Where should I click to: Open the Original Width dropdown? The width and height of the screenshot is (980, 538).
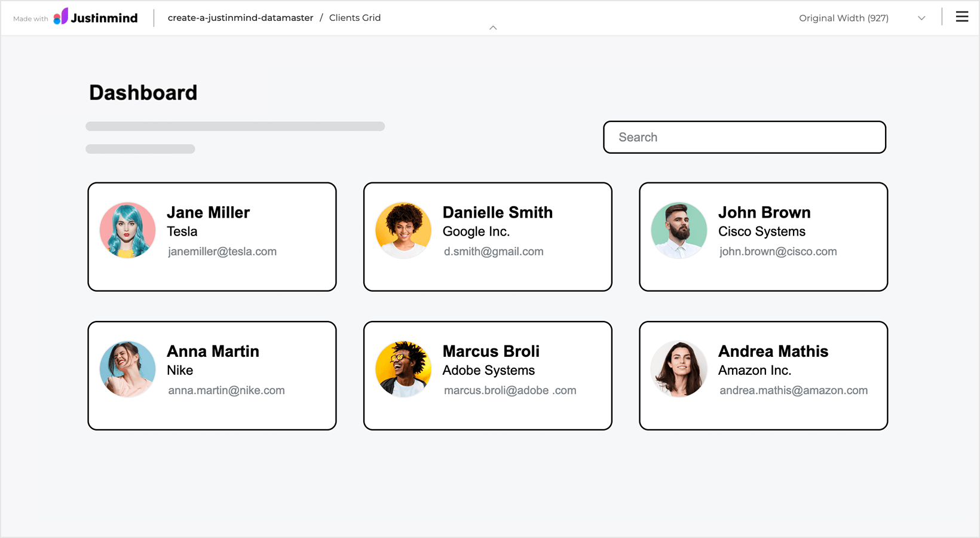click(x=861, y=18)
